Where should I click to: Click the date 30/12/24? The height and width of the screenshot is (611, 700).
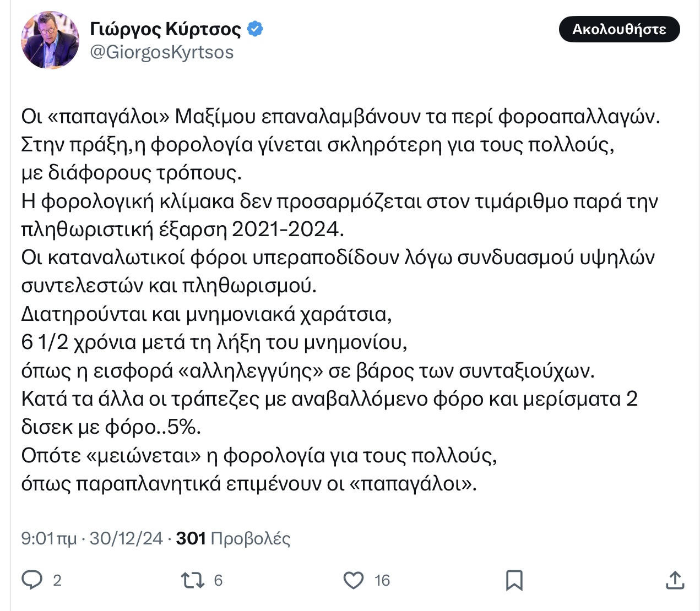coord(126,538)
